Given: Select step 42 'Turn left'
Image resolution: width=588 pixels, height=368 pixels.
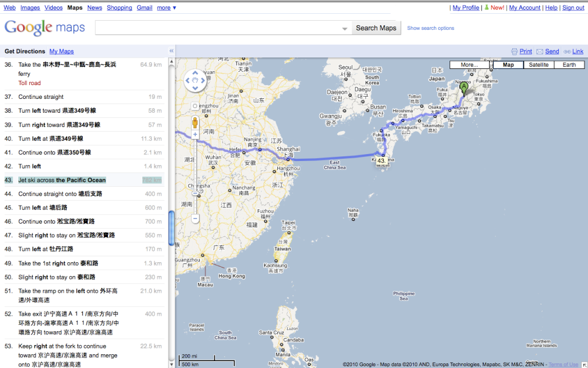Looking at the screenshot, I should pyautogui.click(x=84, y=166).
